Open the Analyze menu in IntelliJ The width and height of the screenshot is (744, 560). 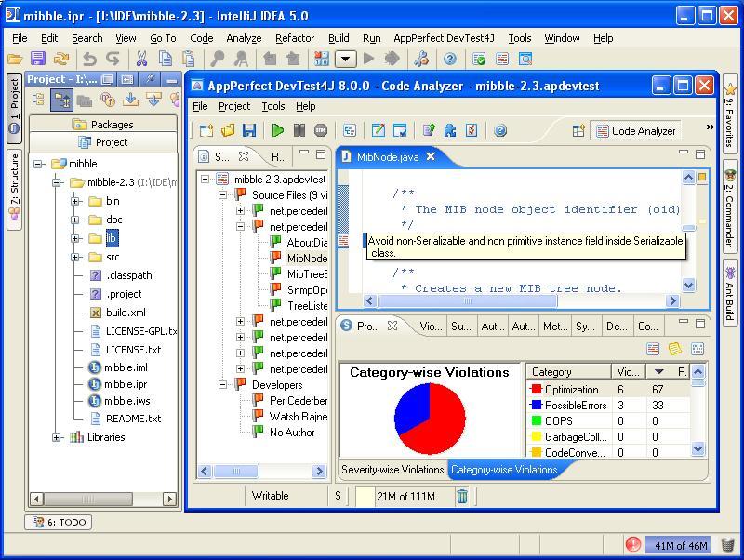pos(244,38)
